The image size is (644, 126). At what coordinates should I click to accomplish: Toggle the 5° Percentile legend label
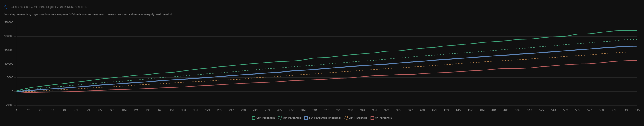383,118
